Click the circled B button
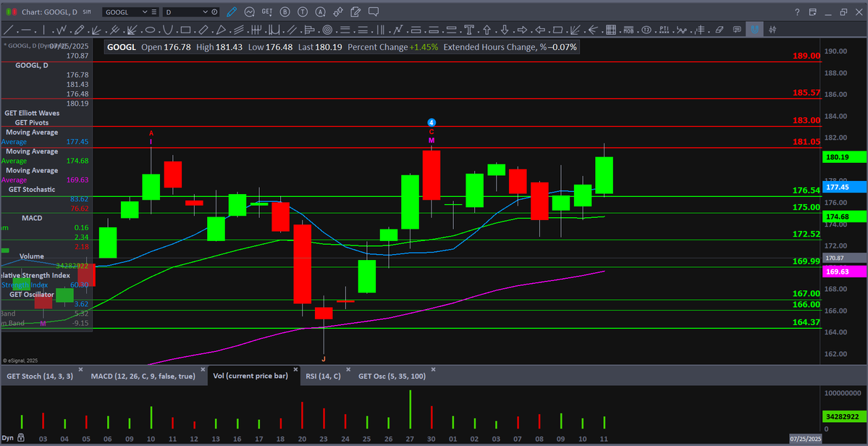Screen dimensions: 868x446 point(285,12)
